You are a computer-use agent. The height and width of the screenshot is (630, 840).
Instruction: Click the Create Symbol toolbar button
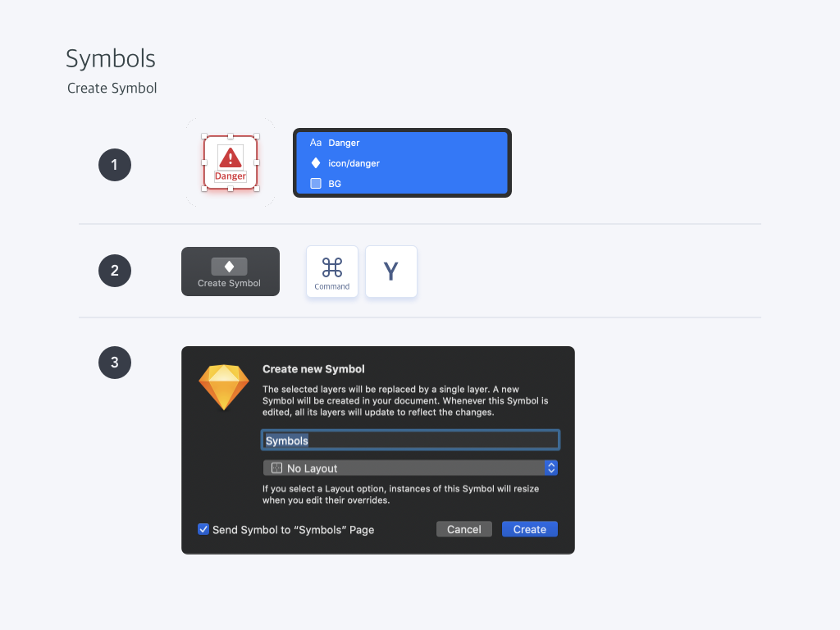[x=231, y=272]
